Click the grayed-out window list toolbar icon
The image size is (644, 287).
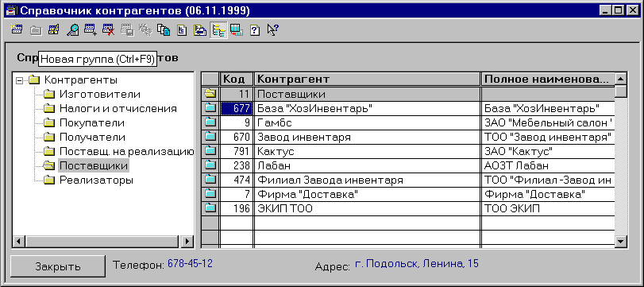pyautogui.click(x=127, y=30)
